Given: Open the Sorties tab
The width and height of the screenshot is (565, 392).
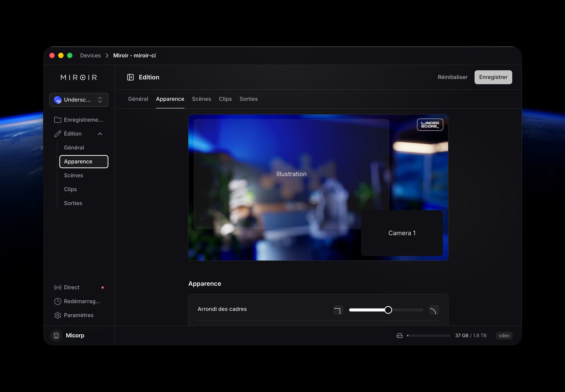Looking at the screenshot, I should [248, 99].
